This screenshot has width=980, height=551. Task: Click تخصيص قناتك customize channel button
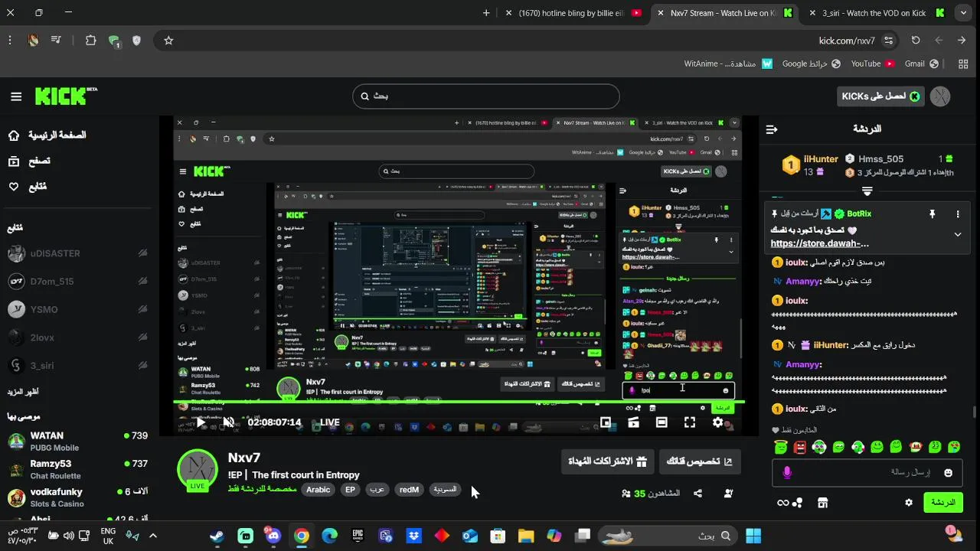tap(701, 461)
